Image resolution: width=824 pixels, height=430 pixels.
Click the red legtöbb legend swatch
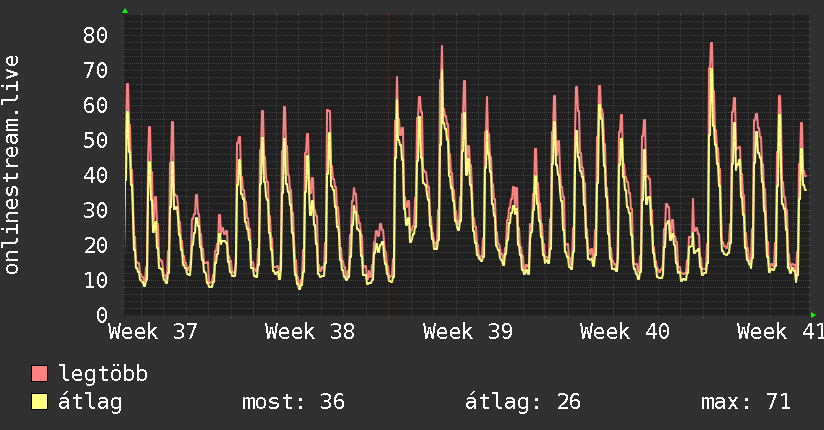(39, 374)
